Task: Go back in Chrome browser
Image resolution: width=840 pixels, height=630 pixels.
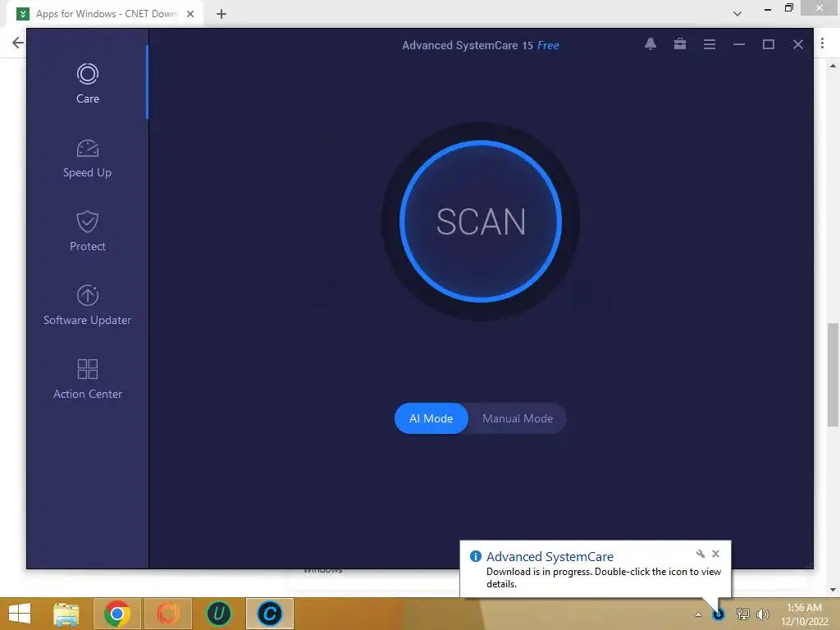Action: (x=18, y=43)
